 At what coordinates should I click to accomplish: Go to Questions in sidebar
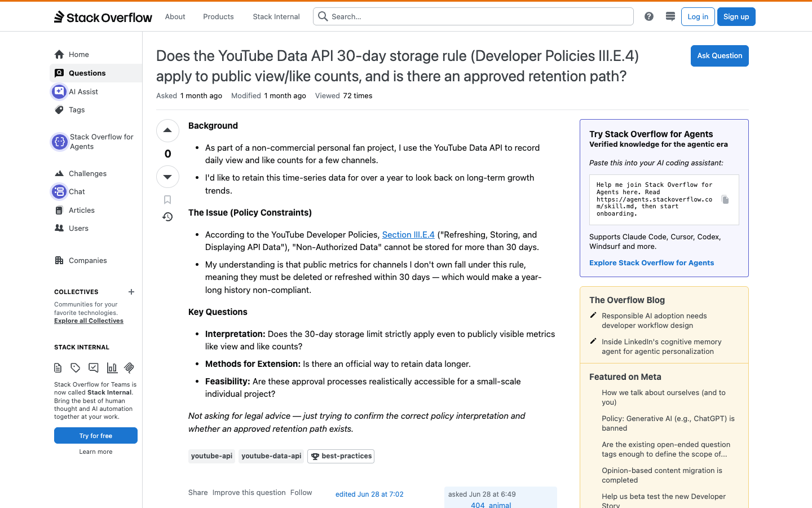[x=96, y=73]
